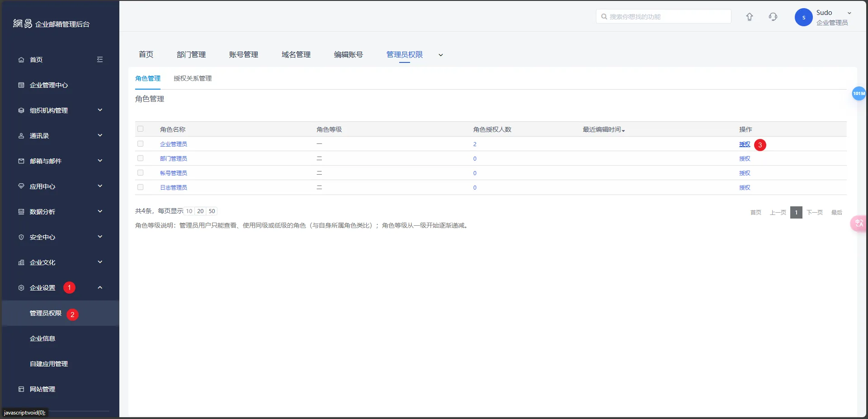The image size is (868, 419).
Task: Click the 企业管理中心 sidebar icon
Action: click(x=21, y=85)
